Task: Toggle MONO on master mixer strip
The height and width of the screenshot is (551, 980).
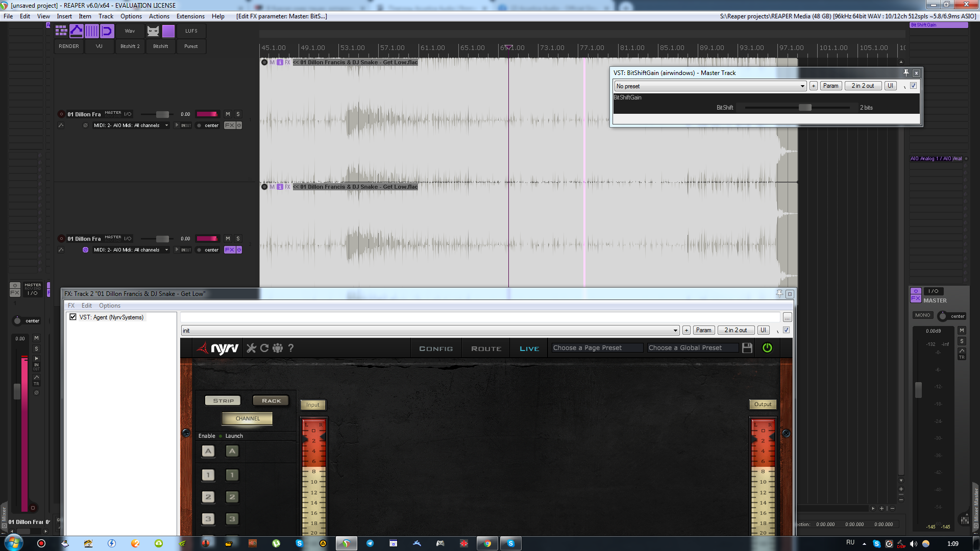Action: [x=923, y=315]
